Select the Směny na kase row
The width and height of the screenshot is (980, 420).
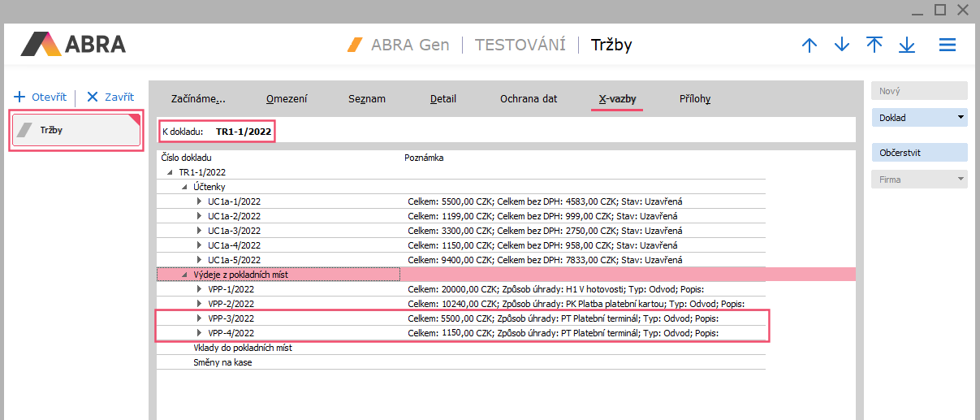(x=222, y=362)
